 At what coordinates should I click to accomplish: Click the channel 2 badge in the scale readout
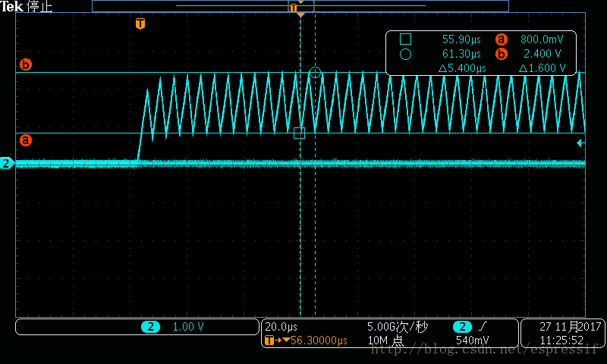(150, 327)
